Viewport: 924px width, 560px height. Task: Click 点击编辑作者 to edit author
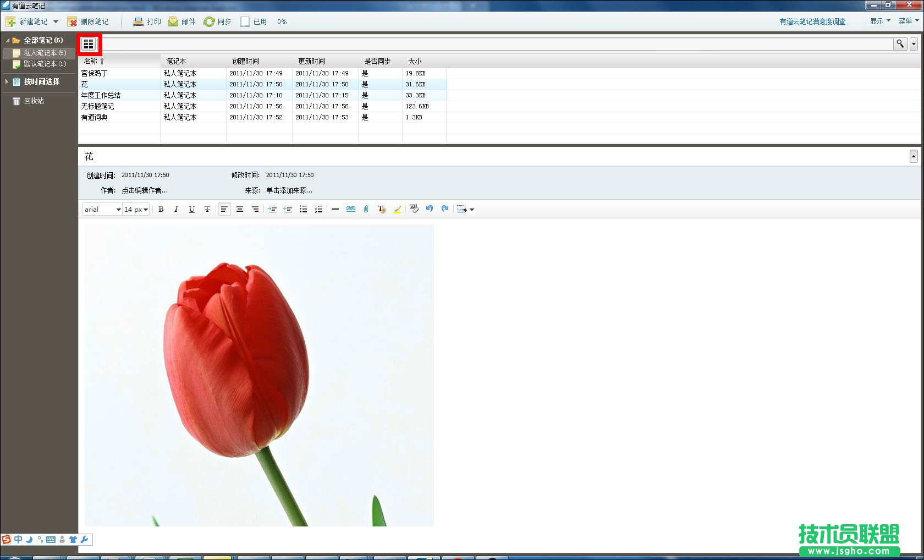(x=145, y=190)
